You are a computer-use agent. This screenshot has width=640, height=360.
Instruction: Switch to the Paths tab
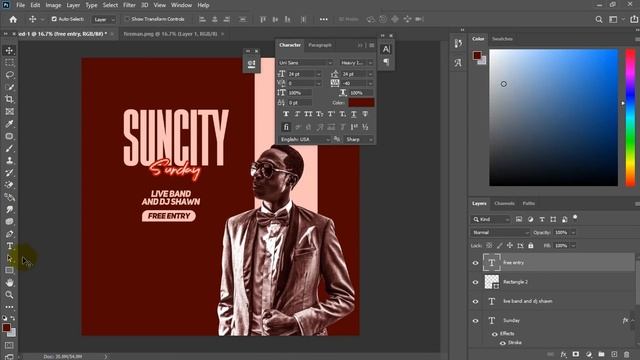point(529,203)
